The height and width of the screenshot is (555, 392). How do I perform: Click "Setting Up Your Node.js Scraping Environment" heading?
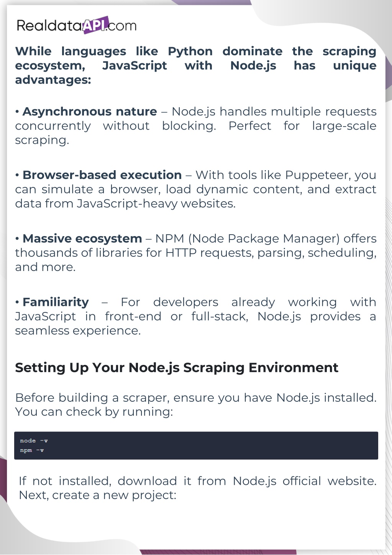176,368
